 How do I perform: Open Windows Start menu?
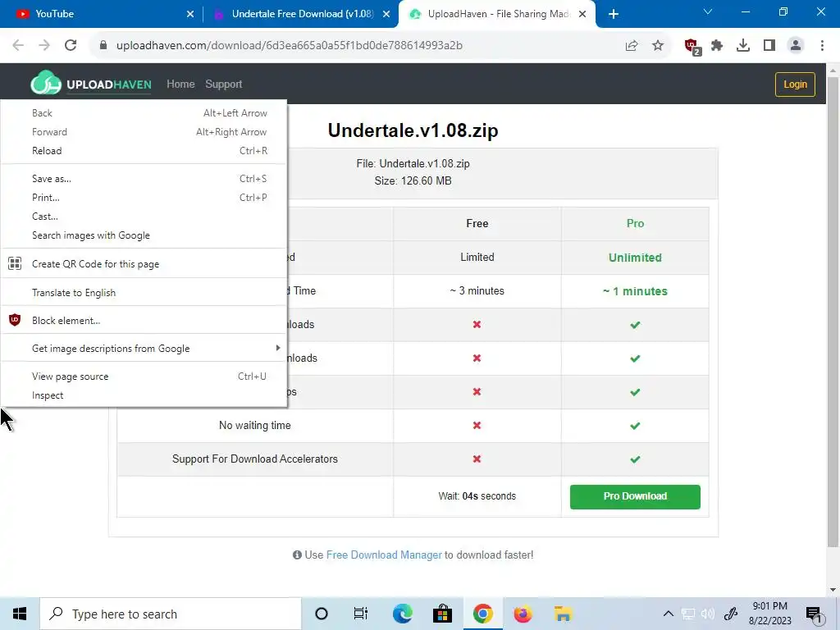tap(20, 614)
